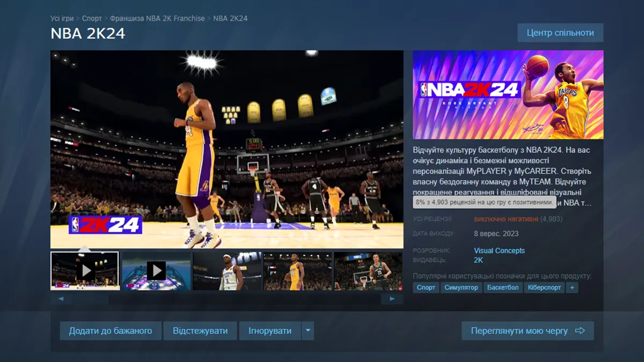Expand the dropdown arrow beside Ігнорувати
The image size is (644, 362).
tap(308, 331)
